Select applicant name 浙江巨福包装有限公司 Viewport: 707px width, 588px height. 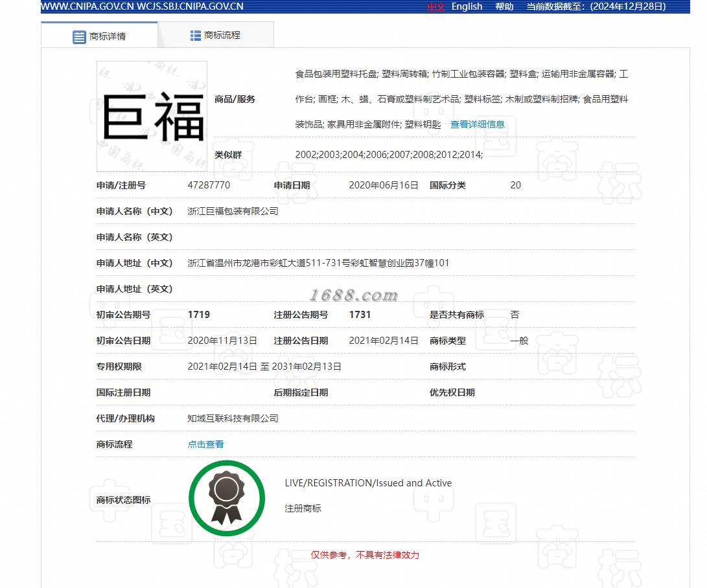point(233,211)
